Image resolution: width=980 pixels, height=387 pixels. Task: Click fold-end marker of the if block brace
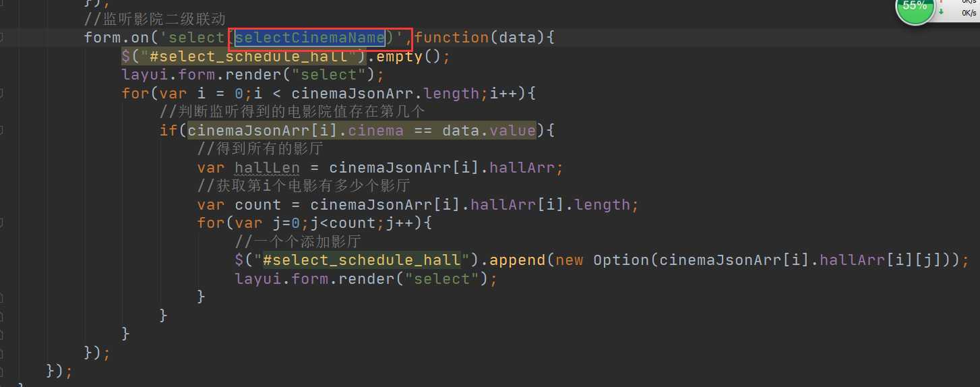[x=2, y=315]
